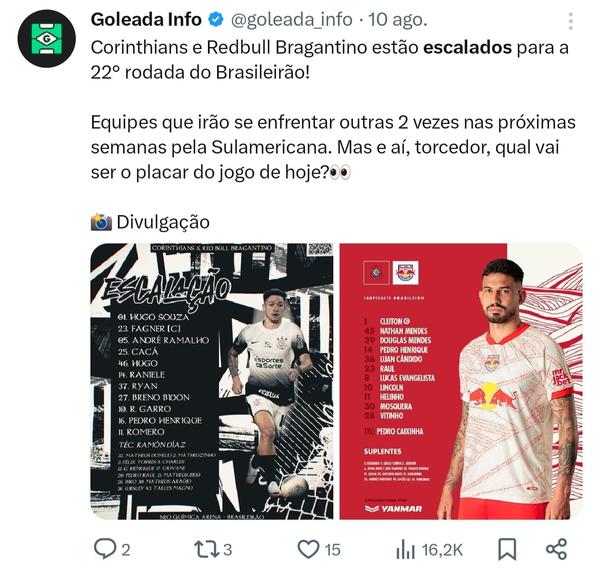Open the Red Bull Bragantino lineup image

coord(461,381)
